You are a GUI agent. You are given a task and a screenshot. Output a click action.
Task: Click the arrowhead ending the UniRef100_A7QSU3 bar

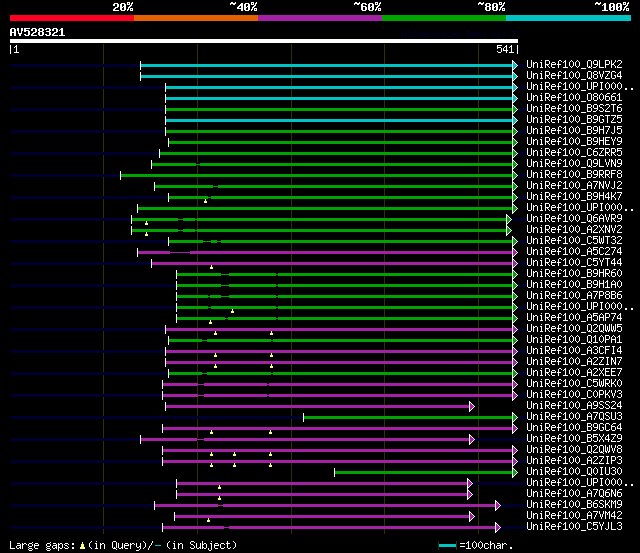515,417
